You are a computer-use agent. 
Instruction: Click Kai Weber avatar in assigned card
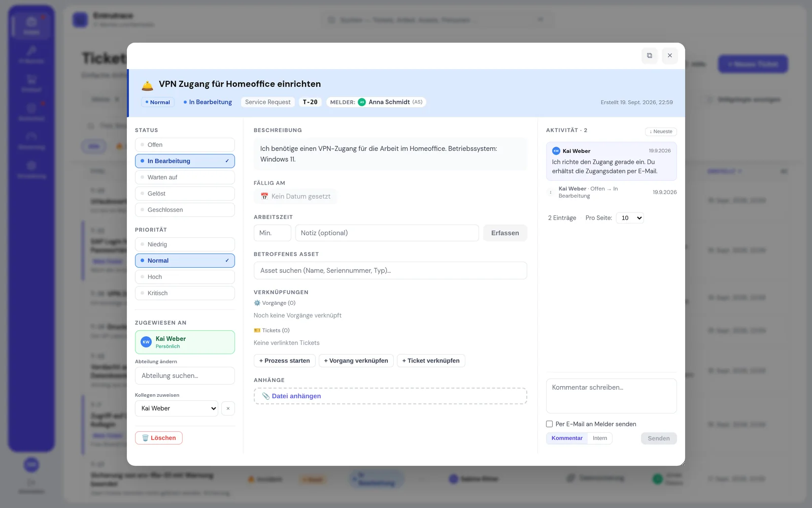point(146,342)
